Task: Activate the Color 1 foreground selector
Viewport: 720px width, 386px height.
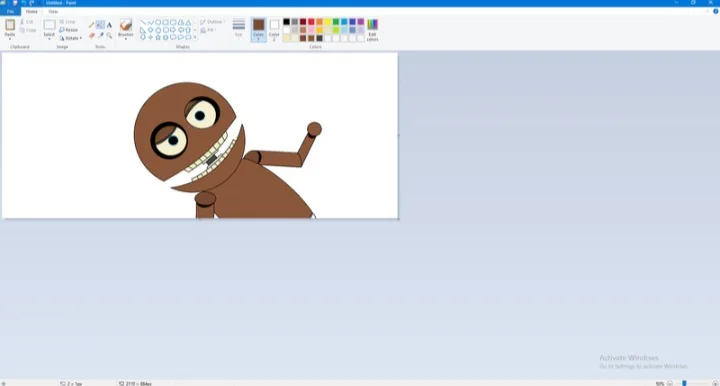Action: coord(259,30)
